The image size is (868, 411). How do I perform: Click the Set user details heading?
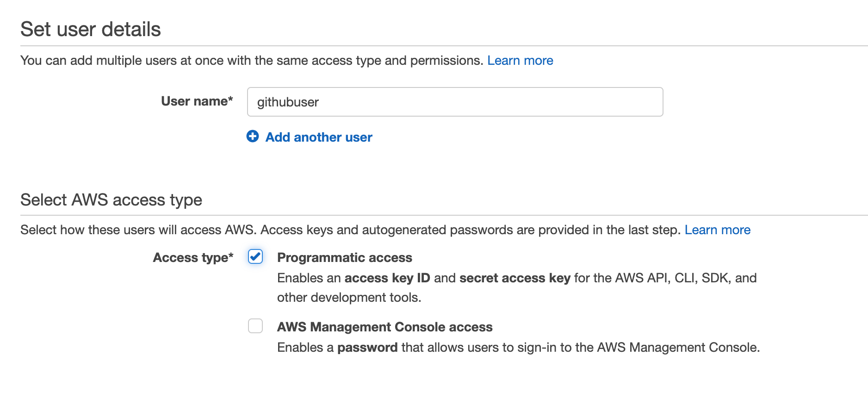pyautogui.click(x=90, y=29)
